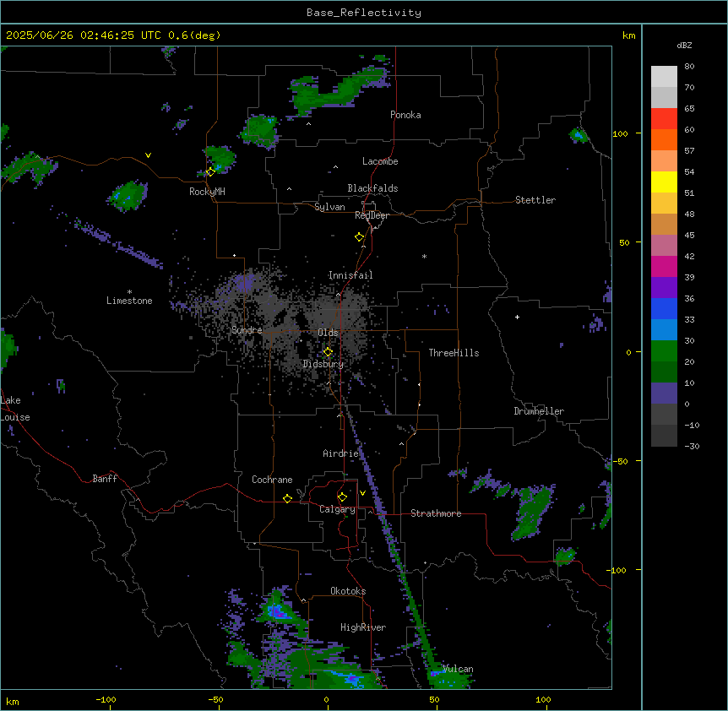Image resolution: width=728 pixels, height=711 pixels.
Task: Click the yellow diamond marker above Calgary label
Action: 342,497
